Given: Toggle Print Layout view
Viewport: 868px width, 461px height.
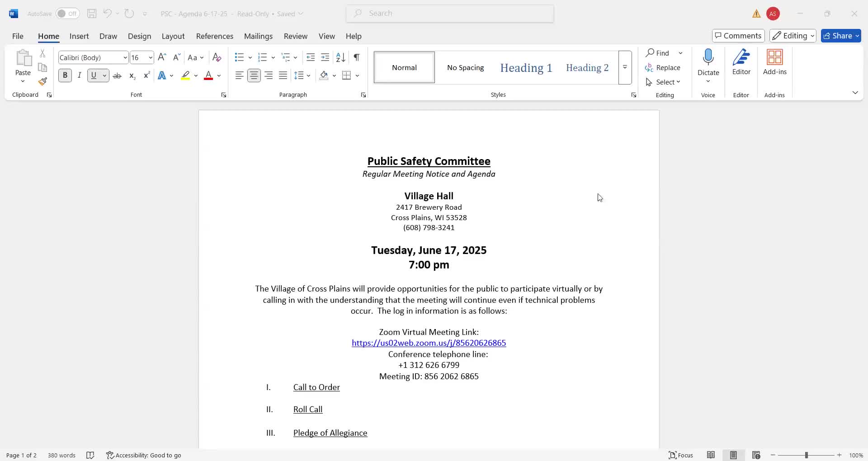Looking at the screenshot, I should tap(733, 455).
